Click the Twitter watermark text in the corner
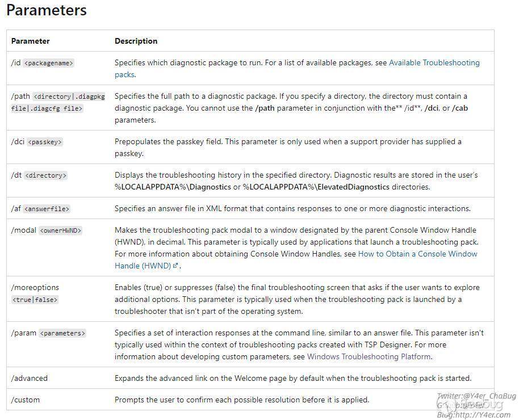The image size is (519, 420). click(476, 396)
